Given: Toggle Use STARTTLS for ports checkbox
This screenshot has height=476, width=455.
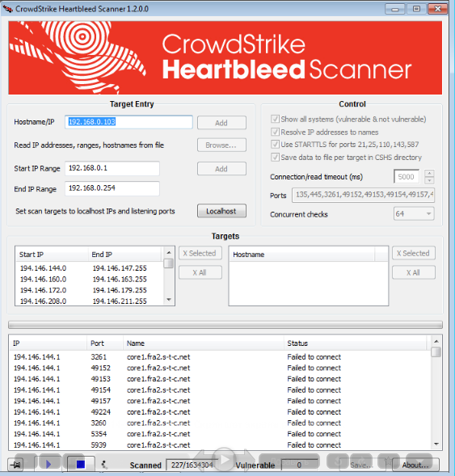Looking at the screenshot, I should 275,144.
